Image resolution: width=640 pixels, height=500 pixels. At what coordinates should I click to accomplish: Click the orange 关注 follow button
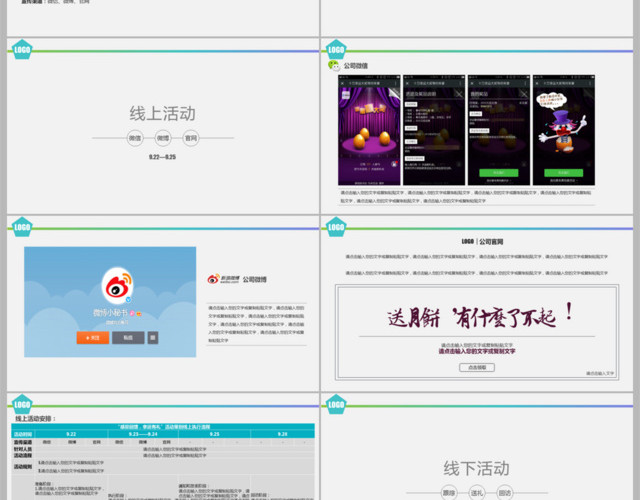tap(93, 338)
